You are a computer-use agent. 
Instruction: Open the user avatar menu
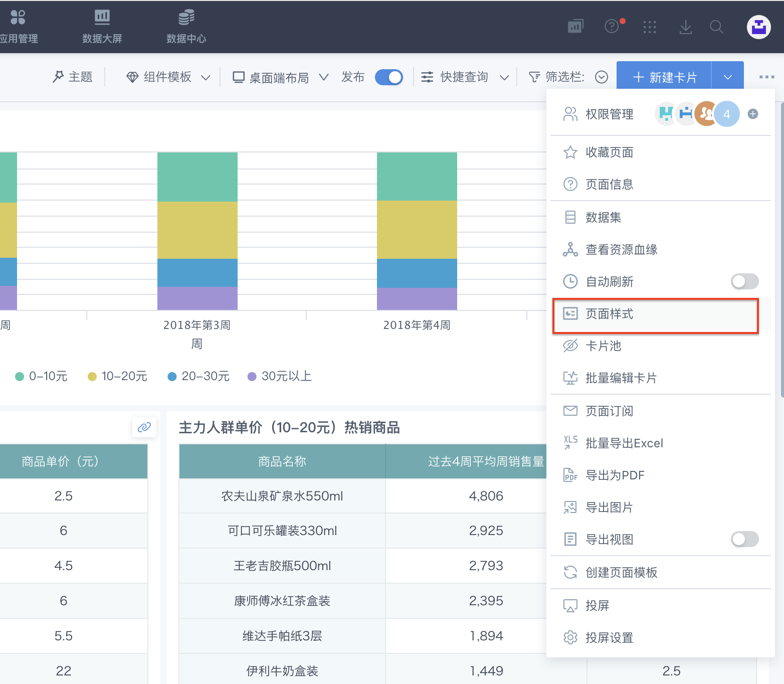(x=759, y=27)
